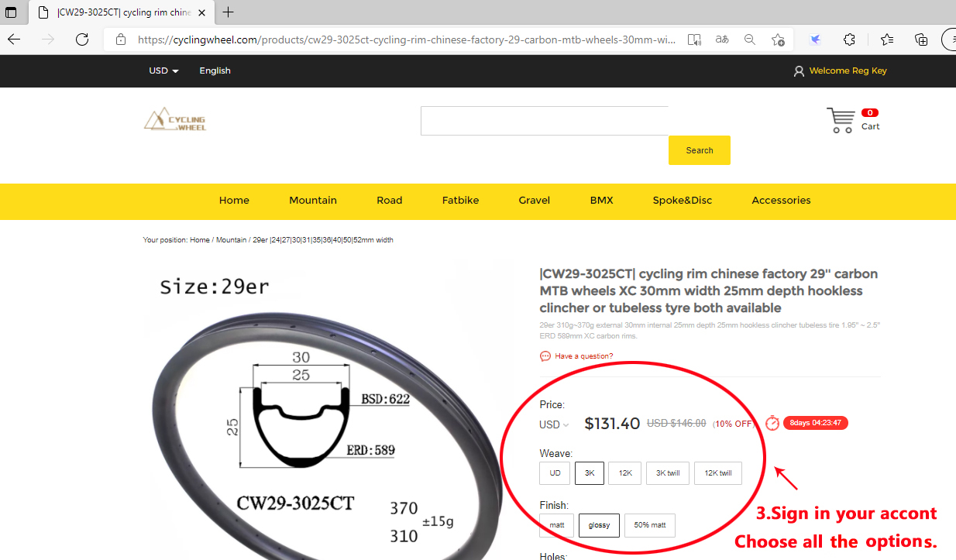Expand the USD price currency dropdown
956x560 pixels.
[x=554, y=424]
